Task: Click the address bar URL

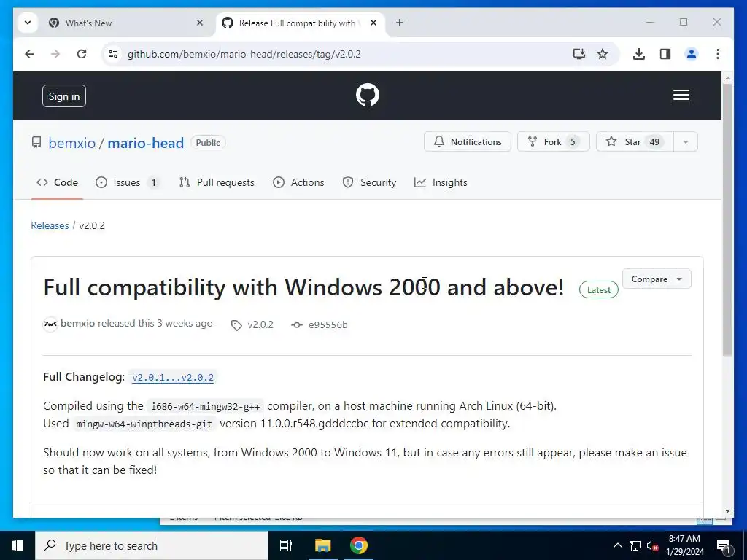Action: coord(244,54)
